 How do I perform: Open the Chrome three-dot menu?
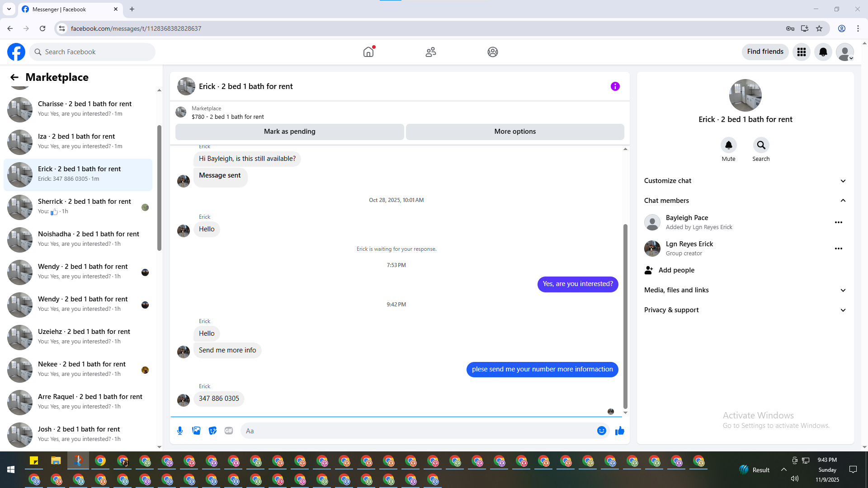pos(858,28)
